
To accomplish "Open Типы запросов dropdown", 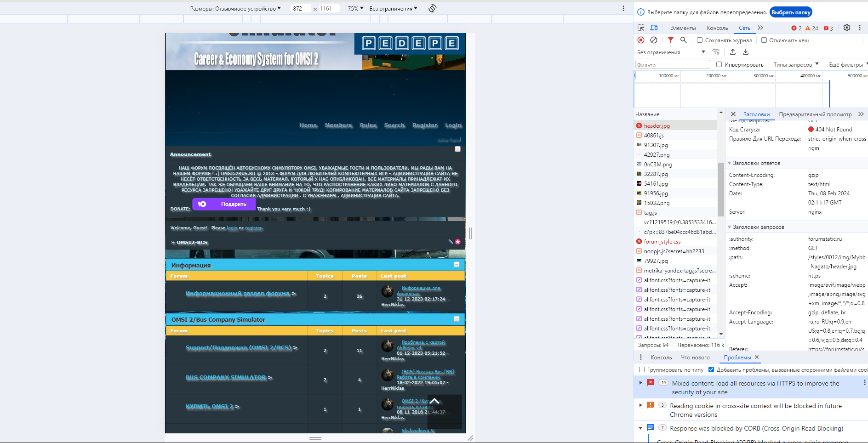I will tap(796, 64).
